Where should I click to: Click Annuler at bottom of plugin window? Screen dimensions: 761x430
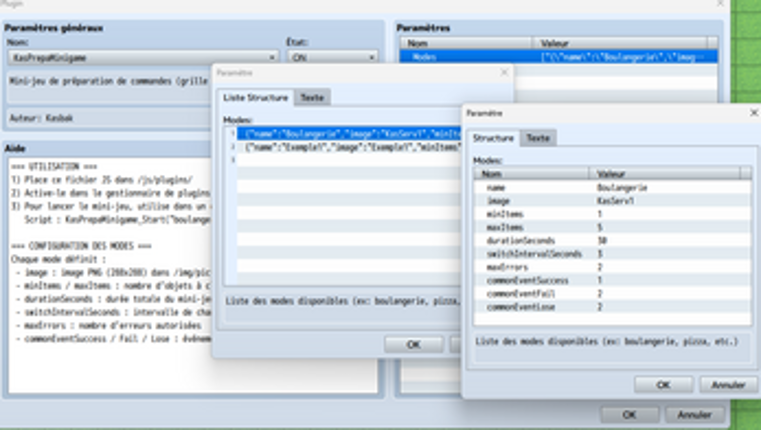tap(695, 415)
